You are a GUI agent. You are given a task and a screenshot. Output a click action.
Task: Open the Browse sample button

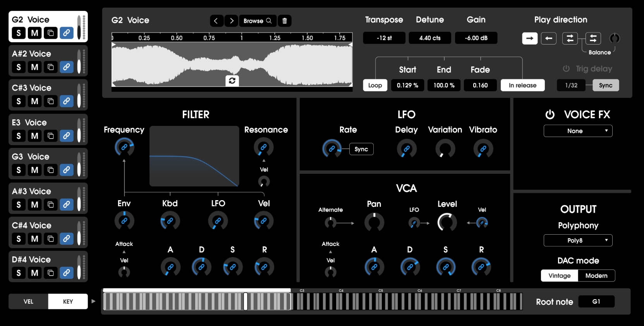coord(258,21)
